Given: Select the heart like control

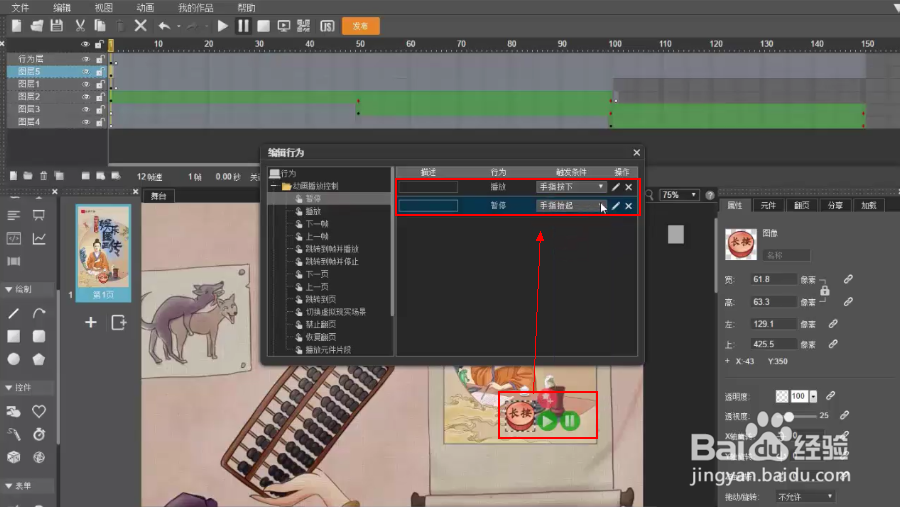Looking at the screenshot, I should [38, 411].
